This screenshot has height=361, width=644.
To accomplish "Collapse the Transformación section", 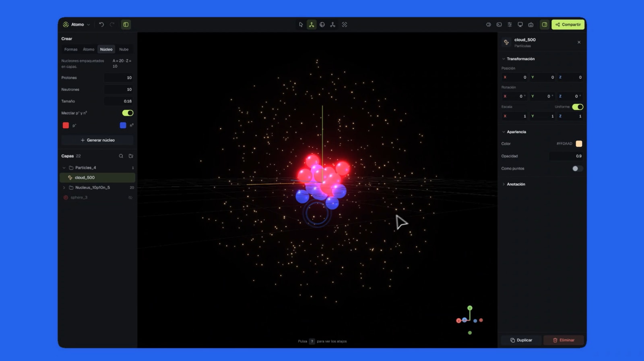I will tap(504, 59).
